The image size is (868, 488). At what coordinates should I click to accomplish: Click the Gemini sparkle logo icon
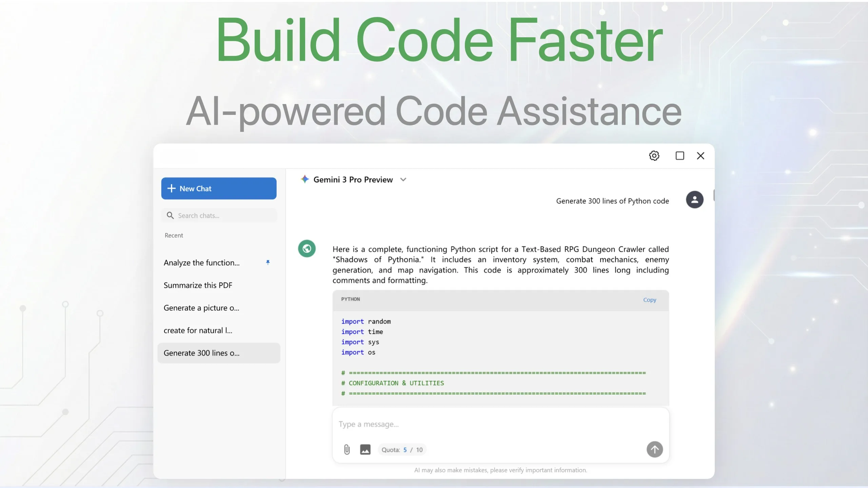(x=305, y=179)
